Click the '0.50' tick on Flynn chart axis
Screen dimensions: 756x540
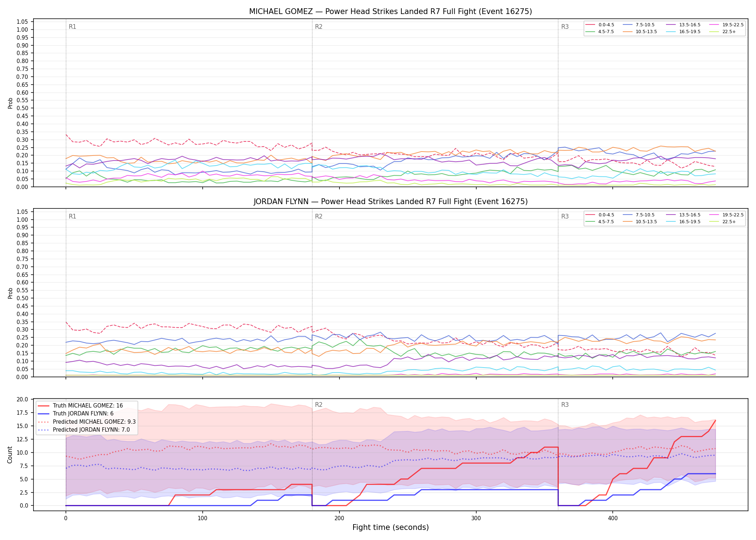22,298
